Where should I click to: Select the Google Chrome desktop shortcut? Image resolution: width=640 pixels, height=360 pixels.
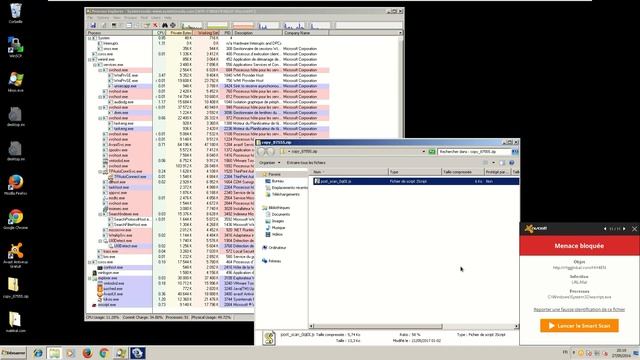click(x=16, y=219)
